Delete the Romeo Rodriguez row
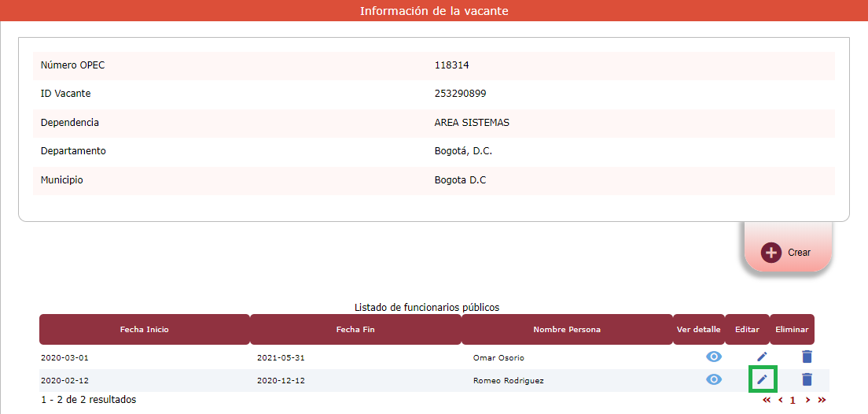 [807, 379]
